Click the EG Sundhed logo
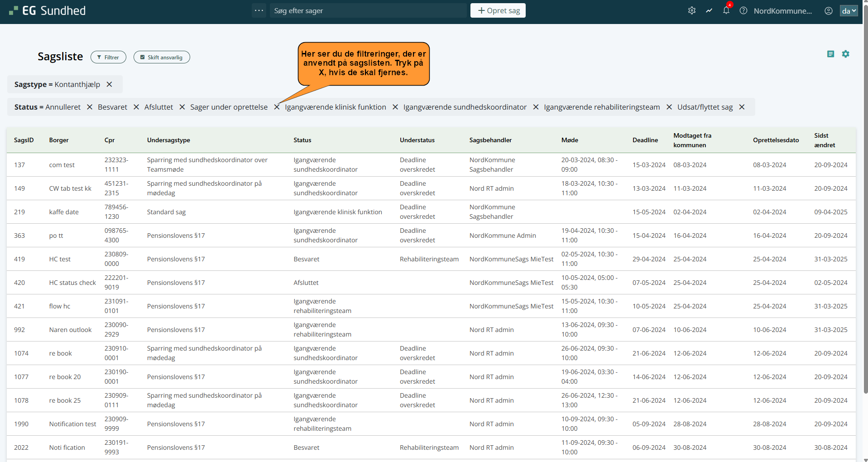868x462 pixels. click(x=48, y=10)
